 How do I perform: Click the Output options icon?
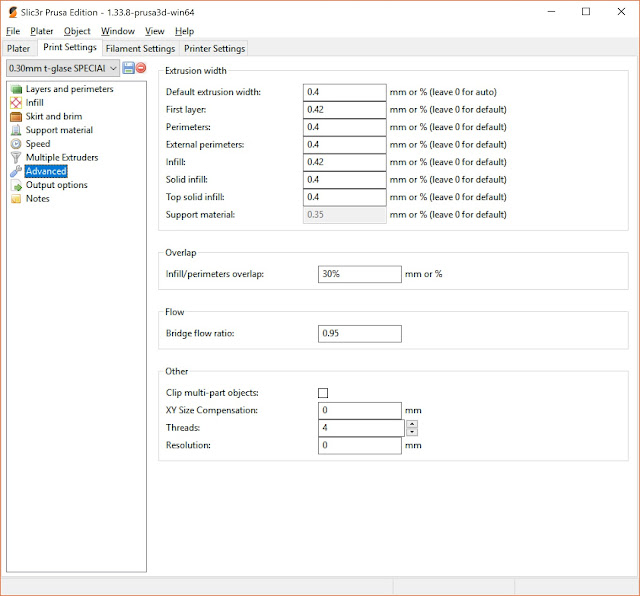pos(16,185)
